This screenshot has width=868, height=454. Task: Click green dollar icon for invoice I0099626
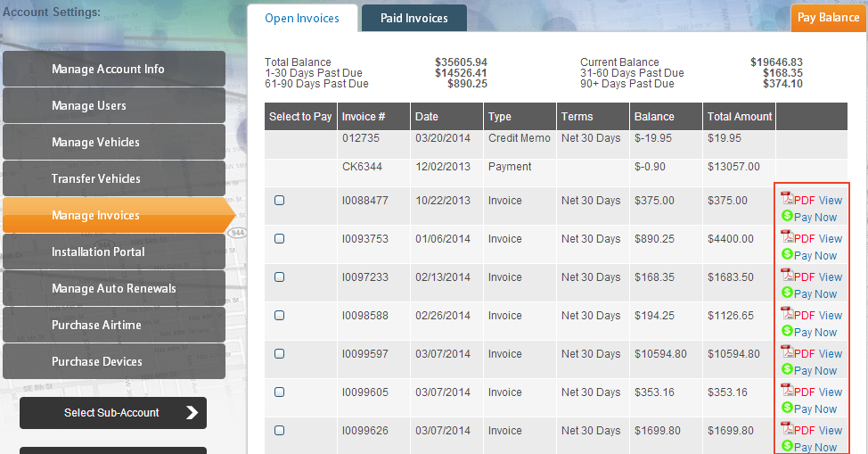(787, 445)
